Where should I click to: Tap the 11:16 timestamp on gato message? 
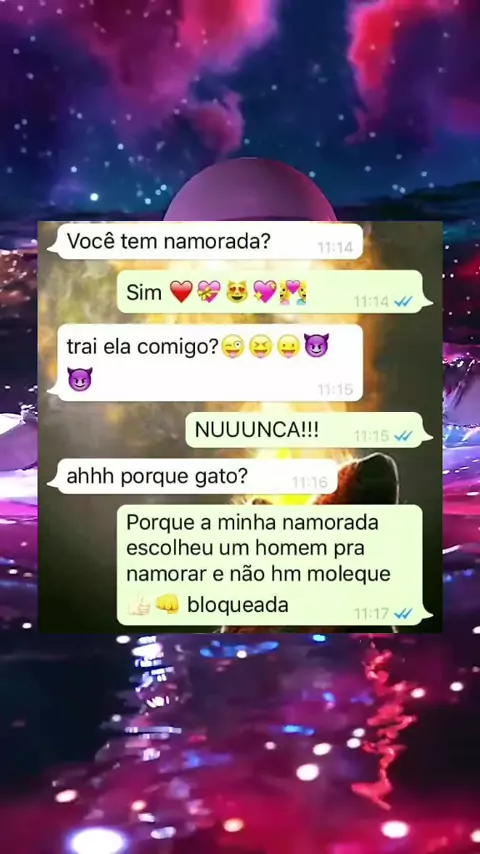tap(309, 483)
